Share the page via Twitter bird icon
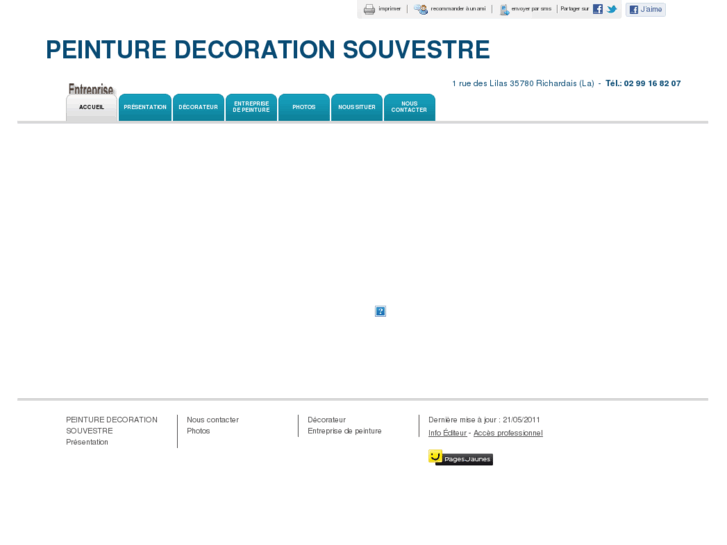The image size is (727, 545). 612,9
